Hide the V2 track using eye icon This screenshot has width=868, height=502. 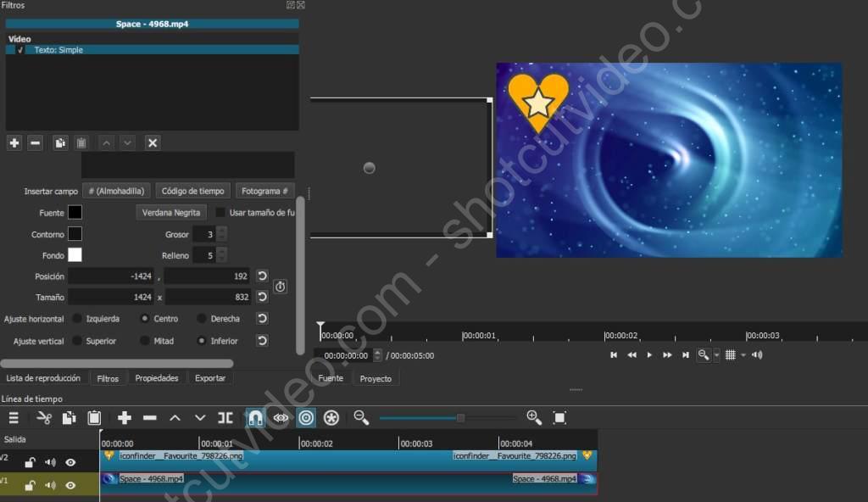point(70,462)
